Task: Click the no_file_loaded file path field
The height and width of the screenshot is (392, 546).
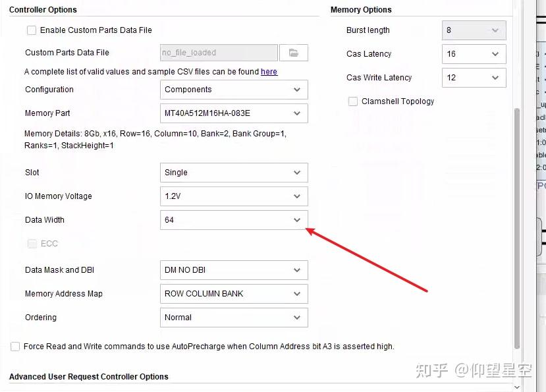Action: (x=217, y=52)
